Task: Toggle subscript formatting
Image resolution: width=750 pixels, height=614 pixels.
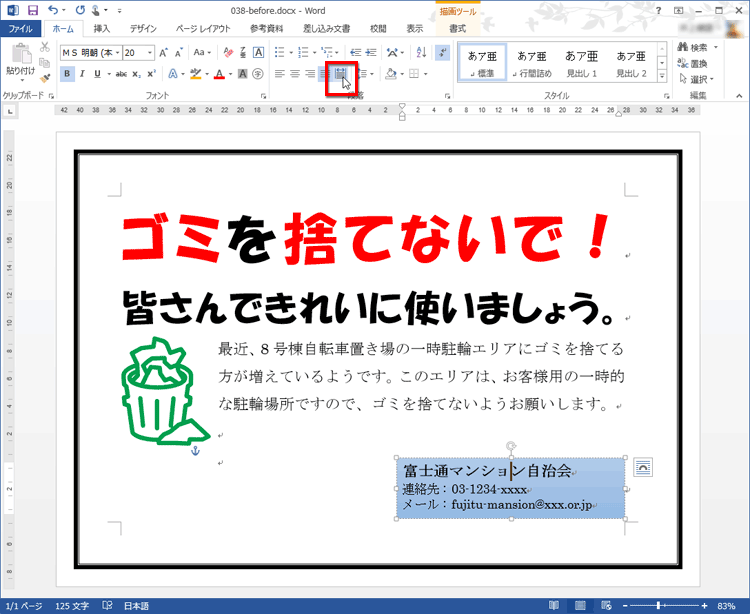Action: click(136, 74)
